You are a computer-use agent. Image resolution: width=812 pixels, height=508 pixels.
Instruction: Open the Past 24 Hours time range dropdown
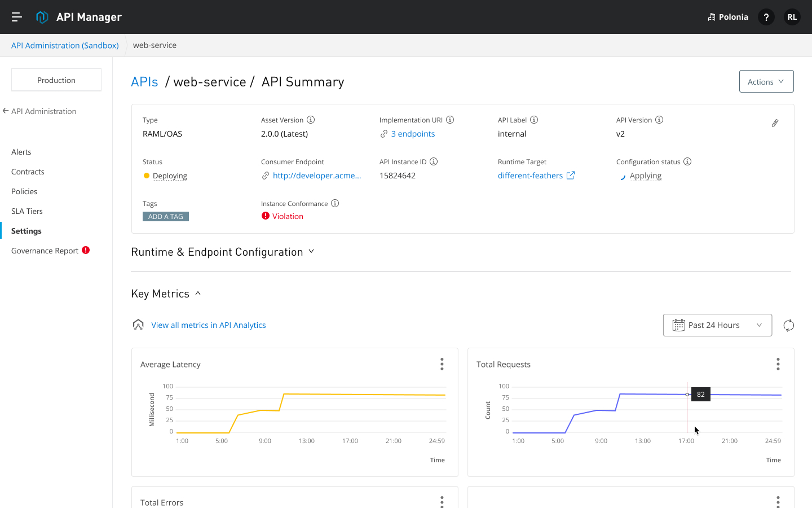717,325
